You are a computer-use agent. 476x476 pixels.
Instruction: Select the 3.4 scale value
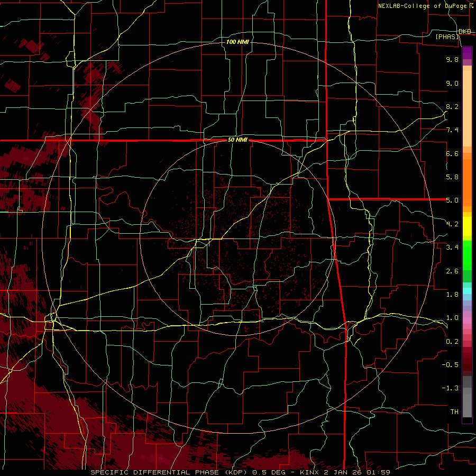(x=452, y=248)
